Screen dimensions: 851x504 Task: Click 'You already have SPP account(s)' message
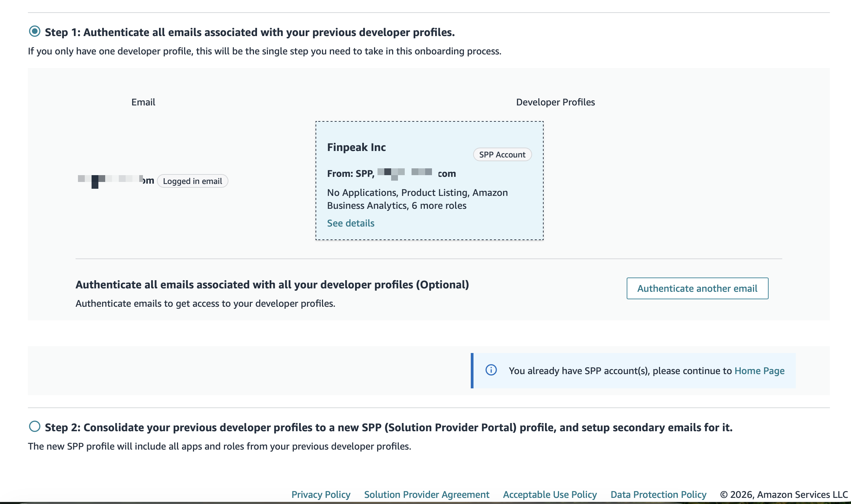tap(647, 371)
